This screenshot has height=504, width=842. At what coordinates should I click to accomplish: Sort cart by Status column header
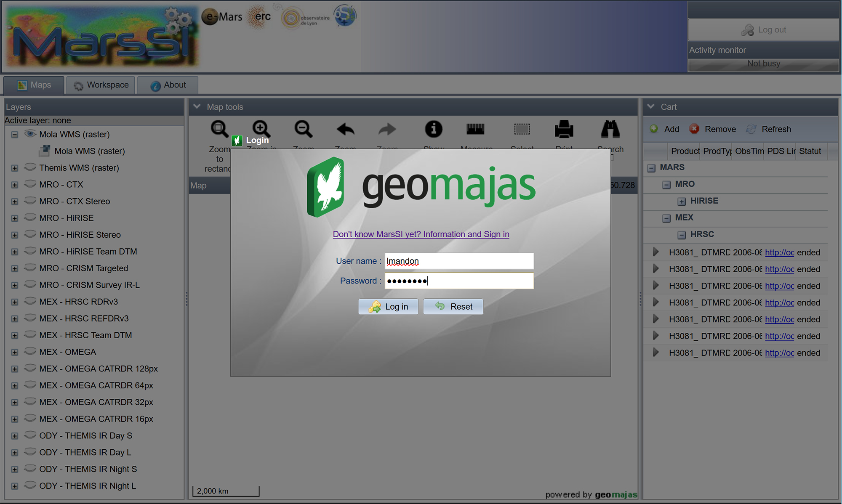tap(811, 151)
